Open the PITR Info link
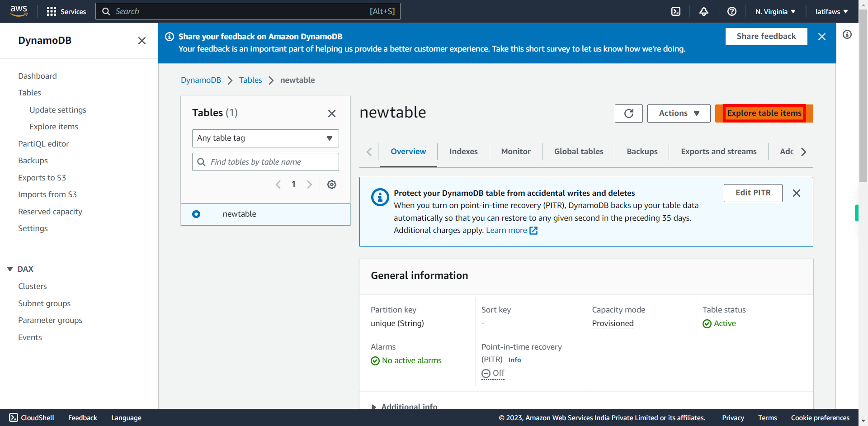The height and width of the screenshot is (426, 868). (514, 360)
